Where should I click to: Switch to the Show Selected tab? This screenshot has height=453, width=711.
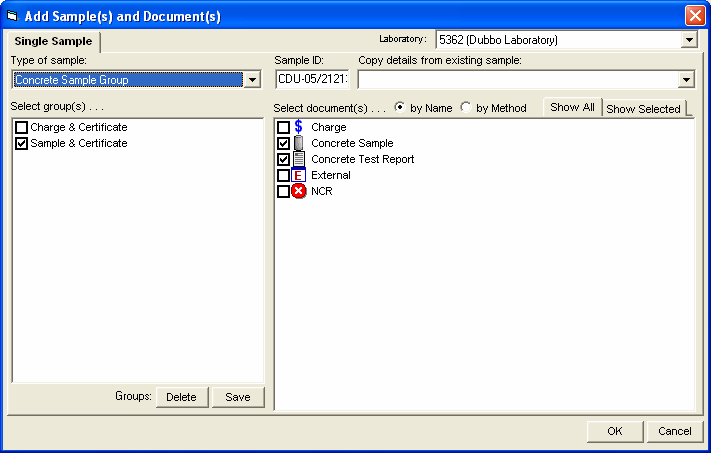(x=643, y=109)
